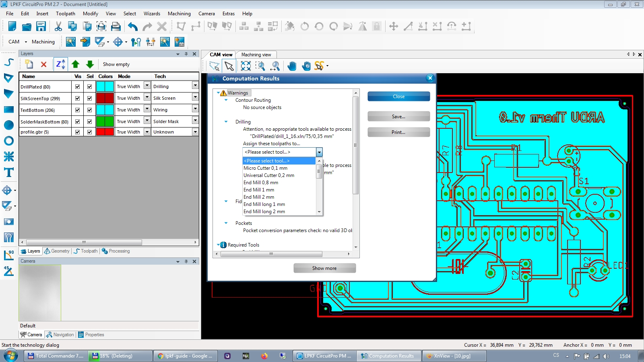Select the rectangle tool in left sidebar
The height and width of the screenshot is (362, 644).
pos(9,109)
